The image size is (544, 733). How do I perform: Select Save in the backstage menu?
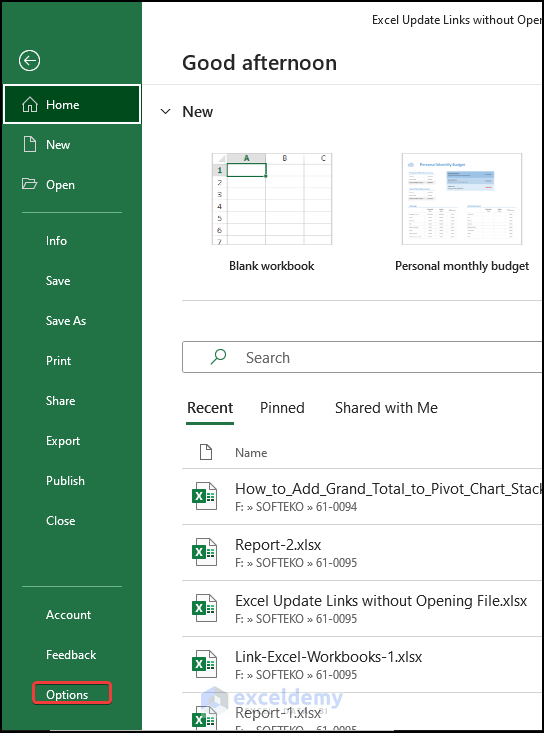coord(58,280)
